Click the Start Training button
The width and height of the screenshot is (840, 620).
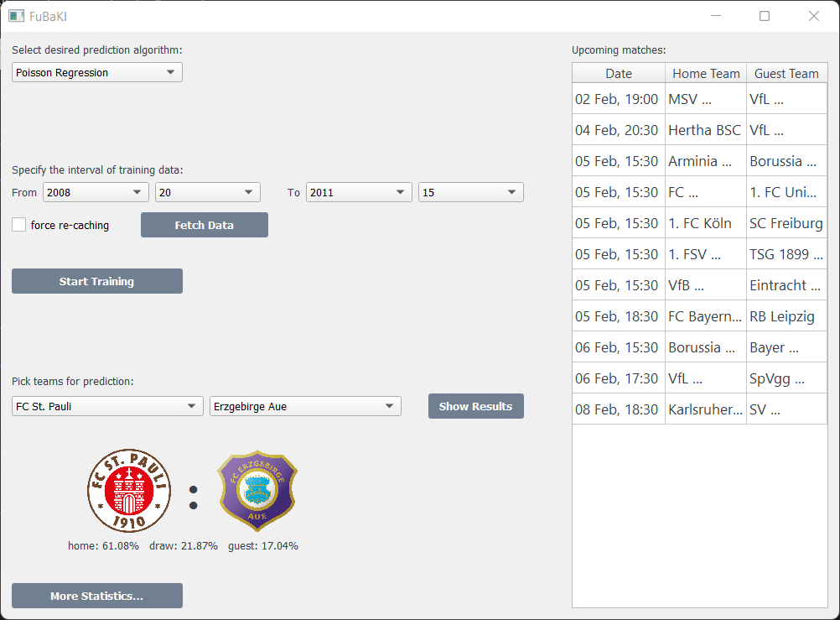point(97,281)
